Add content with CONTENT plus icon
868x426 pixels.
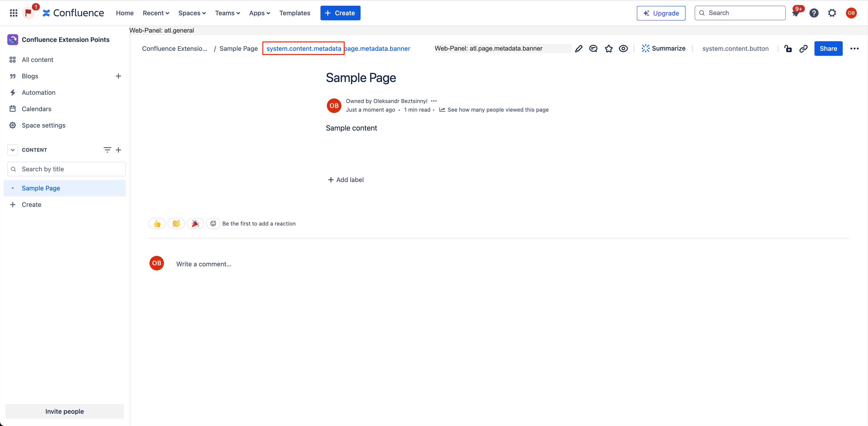point(118,150)
